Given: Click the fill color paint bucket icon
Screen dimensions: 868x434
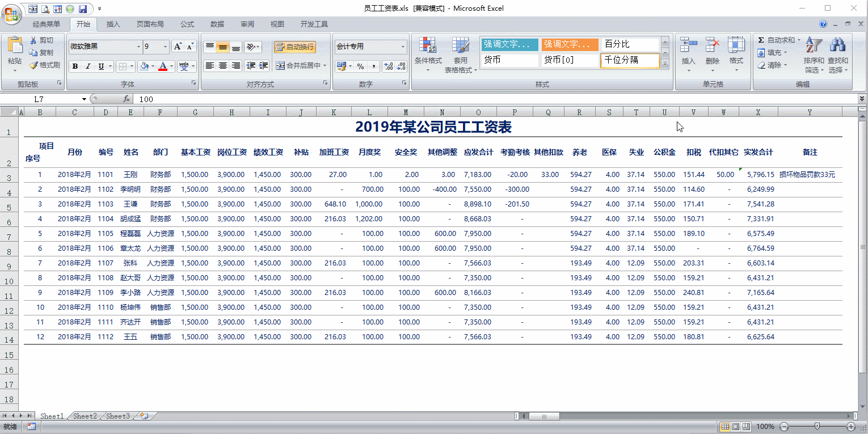Looking at the screenshot, I should click(144, 66).
